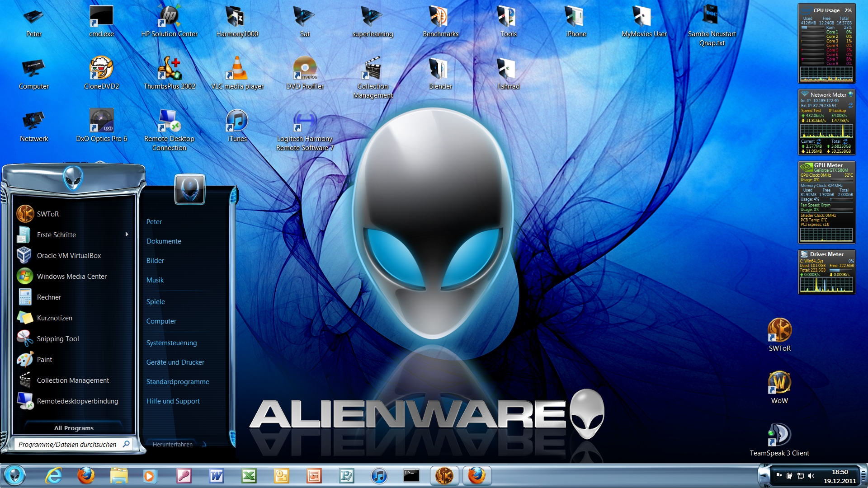Open Musik in the Start menu
The image size is (868, 488).
155,280
